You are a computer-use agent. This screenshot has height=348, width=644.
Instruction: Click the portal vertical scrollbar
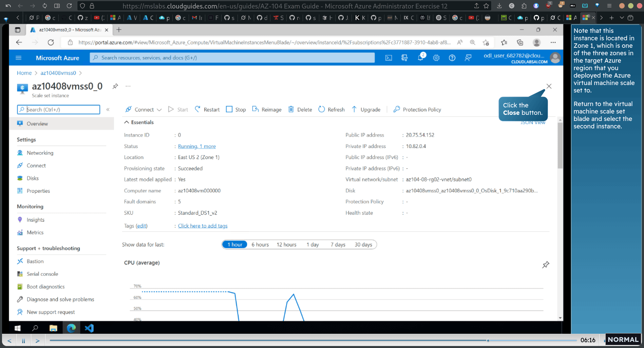coord(560,146)
